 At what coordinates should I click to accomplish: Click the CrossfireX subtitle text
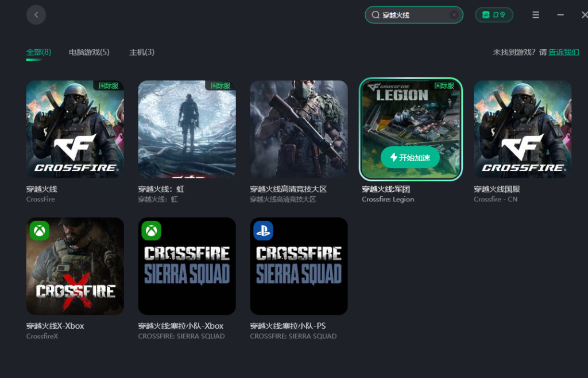42,336
